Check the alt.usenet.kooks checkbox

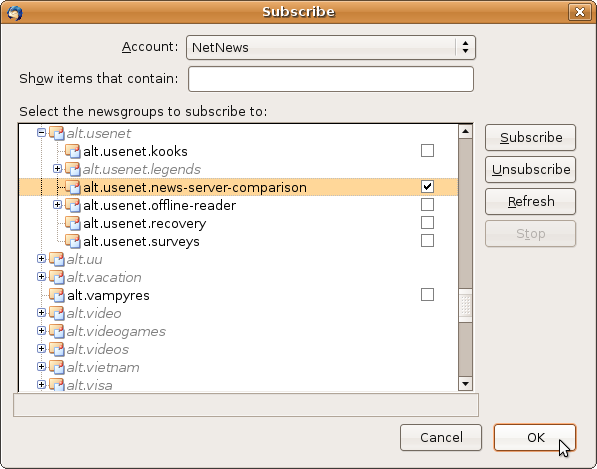pos(427,151)
